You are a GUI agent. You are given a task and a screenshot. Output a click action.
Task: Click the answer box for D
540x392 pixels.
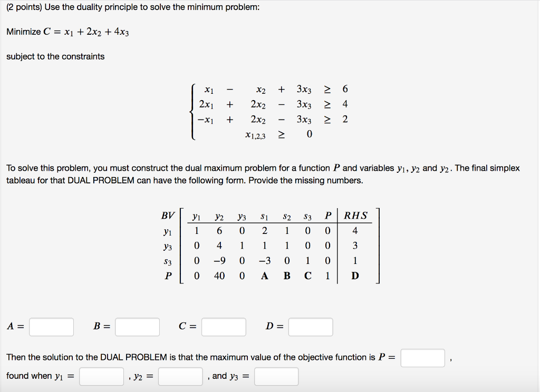click(310, 327)
